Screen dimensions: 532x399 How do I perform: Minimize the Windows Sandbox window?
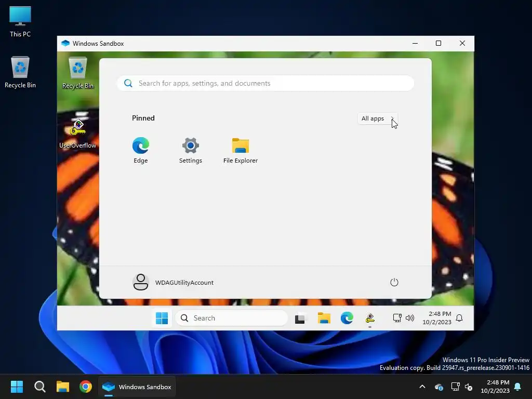point(415,44)
